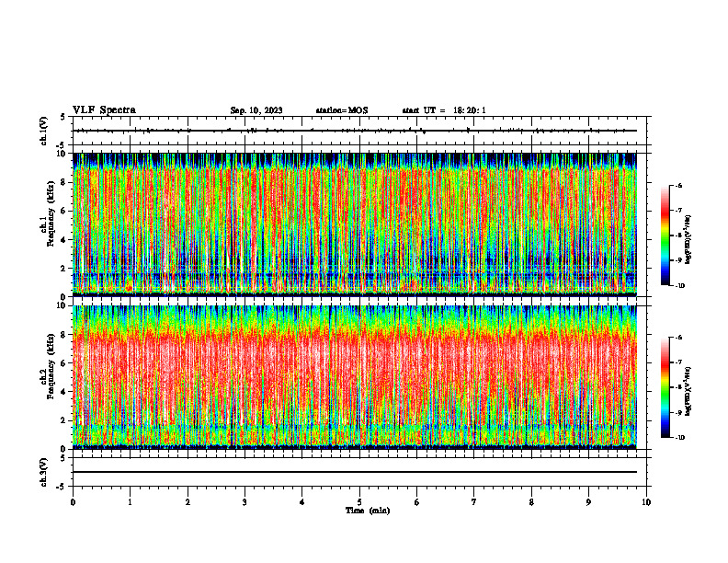Click the "5" tick on the Time axis

[x=359, y=502]
